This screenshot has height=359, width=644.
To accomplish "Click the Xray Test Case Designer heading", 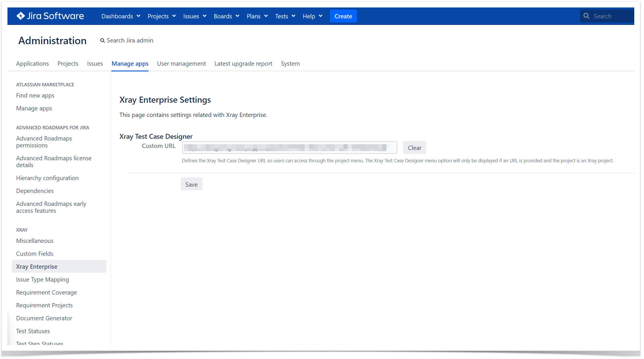I will pos(156,136).
